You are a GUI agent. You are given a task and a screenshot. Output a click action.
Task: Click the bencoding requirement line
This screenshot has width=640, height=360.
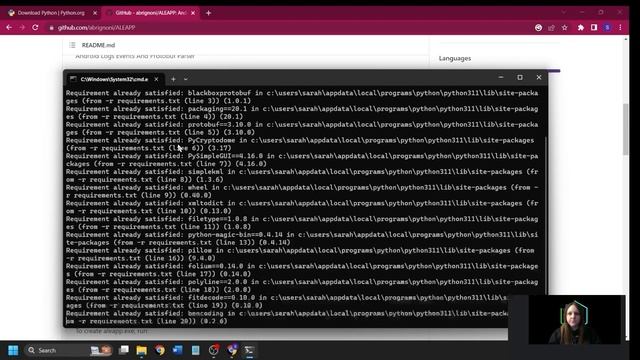(287, 317)
